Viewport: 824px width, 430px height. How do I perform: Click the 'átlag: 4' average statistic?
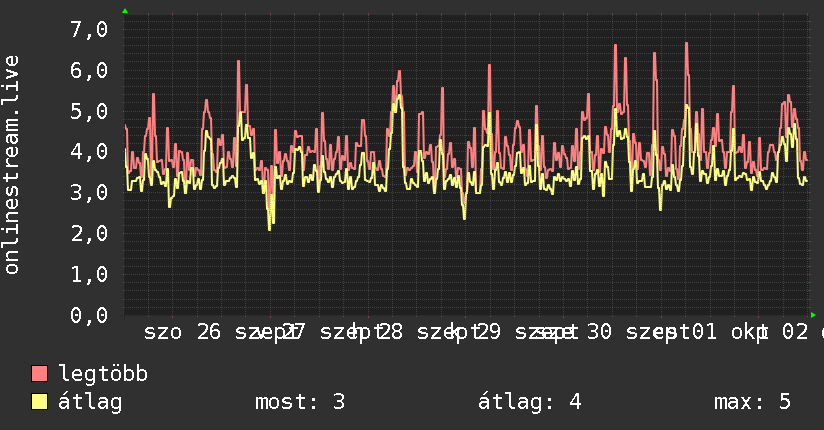click(x=530, y=402)
